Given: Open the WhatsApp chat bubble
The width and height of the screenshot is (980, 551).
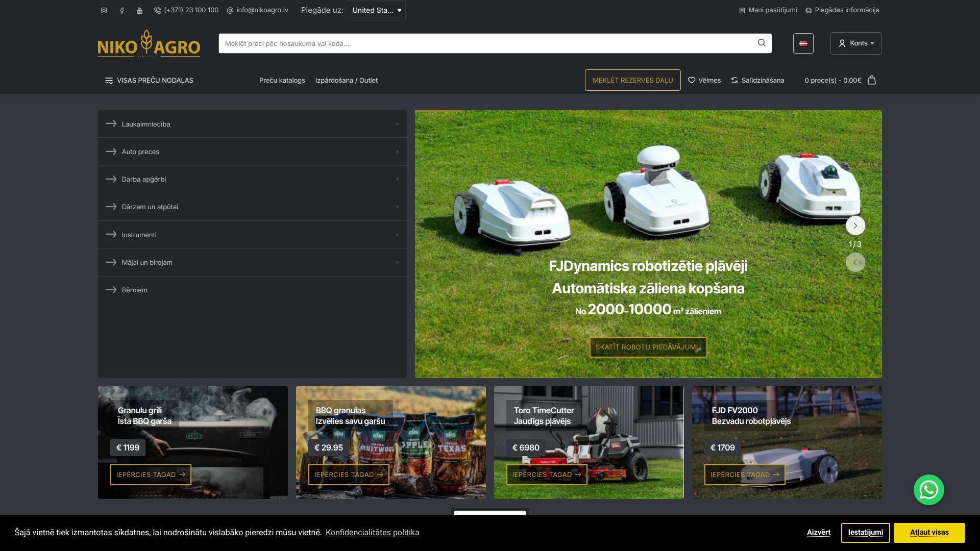Looking at the screenshot, I should (x=929, y=490).
